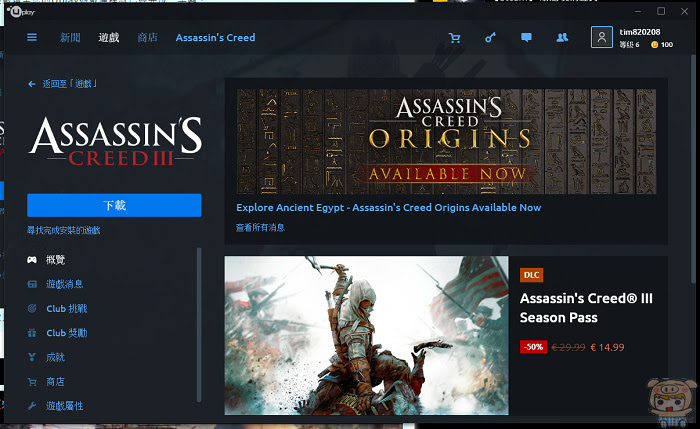The height and width of the screenshot is (429, 700).
Task: Switch to the 商店 top tab
Action: pyautogui.click(x=147, y=37)
